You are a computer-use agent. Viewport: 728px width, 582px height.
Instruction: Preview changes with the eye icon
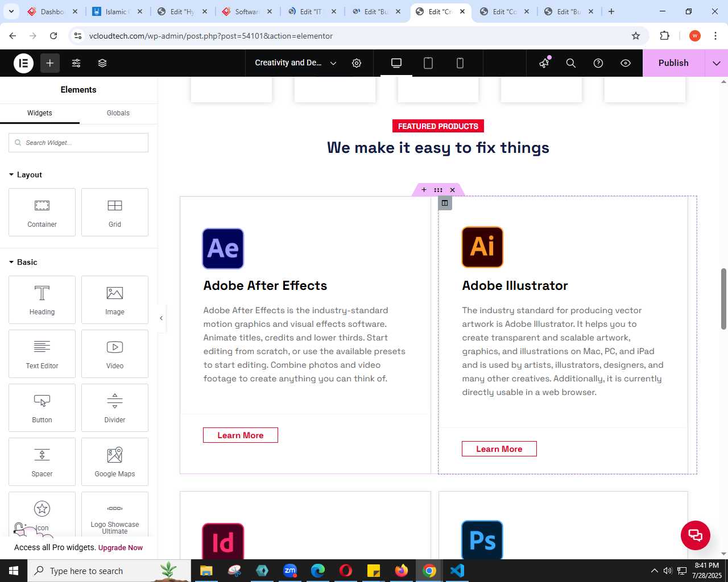click(626, 63)
